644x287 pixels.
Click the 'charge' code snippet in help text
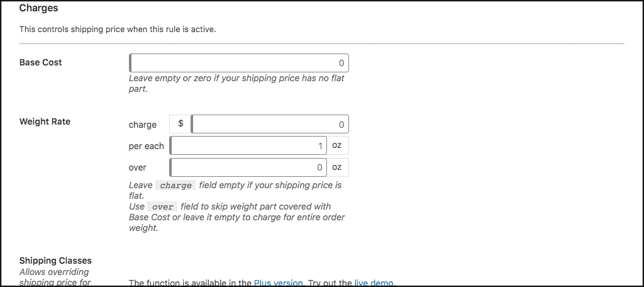pos(176,186)
